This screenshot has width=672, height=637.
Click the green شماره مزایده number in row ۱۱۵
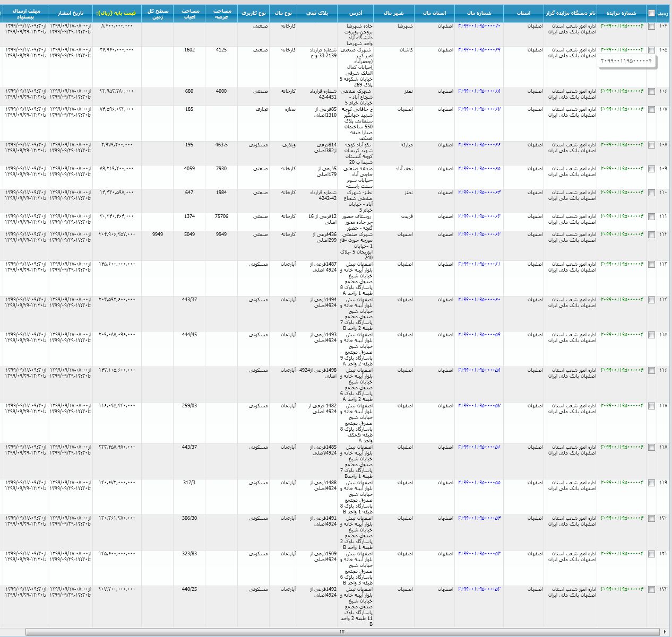(x=622, y=335)
